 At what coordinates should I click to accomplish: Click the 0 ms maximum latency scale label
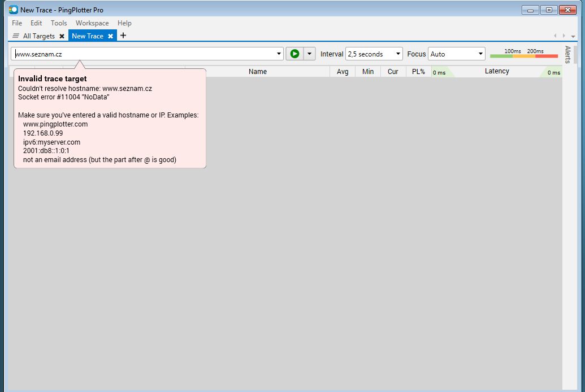(x=554, y=73)
